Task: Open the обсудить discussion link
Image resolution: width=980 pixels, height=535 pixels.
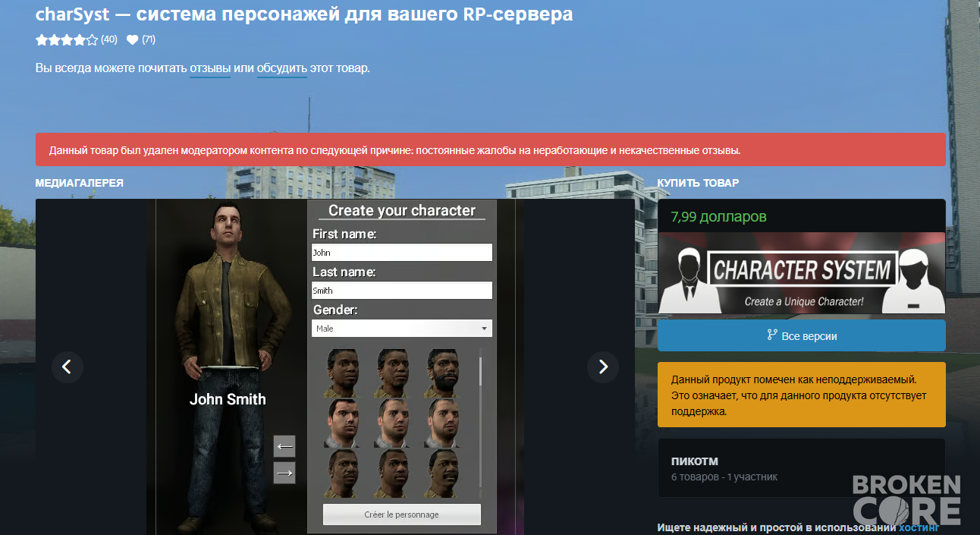Action: (x=282, y=68)
